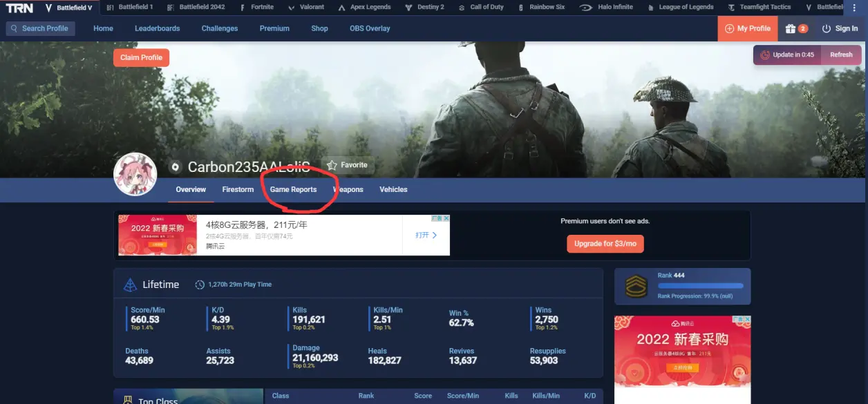Screen dimensions: 868x404
Task: Open the Shop page
Action: pos(319,28)
